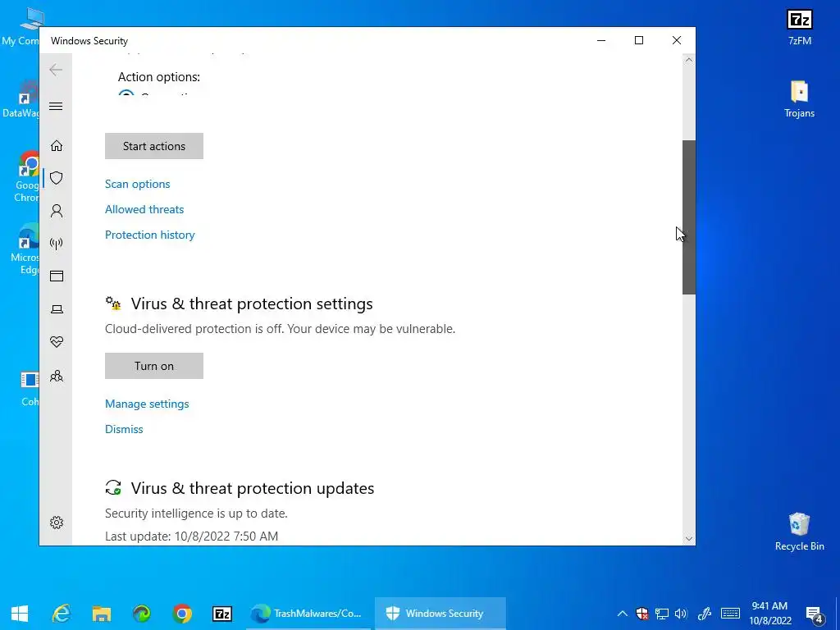Open Firewall & network protection antenna icon
The width and height of the screenshot is (840, 630).
click(x=57, y=244)
